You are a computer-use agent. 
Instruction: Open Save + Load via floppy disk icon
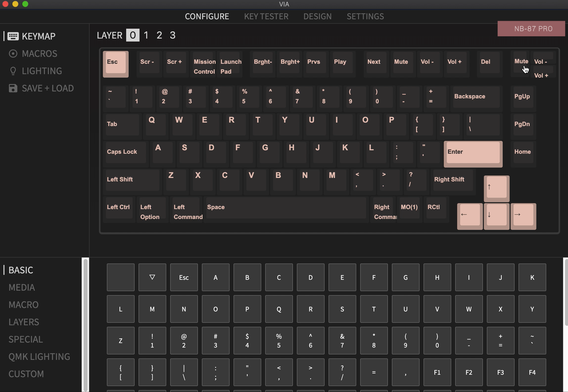[13, 88]
